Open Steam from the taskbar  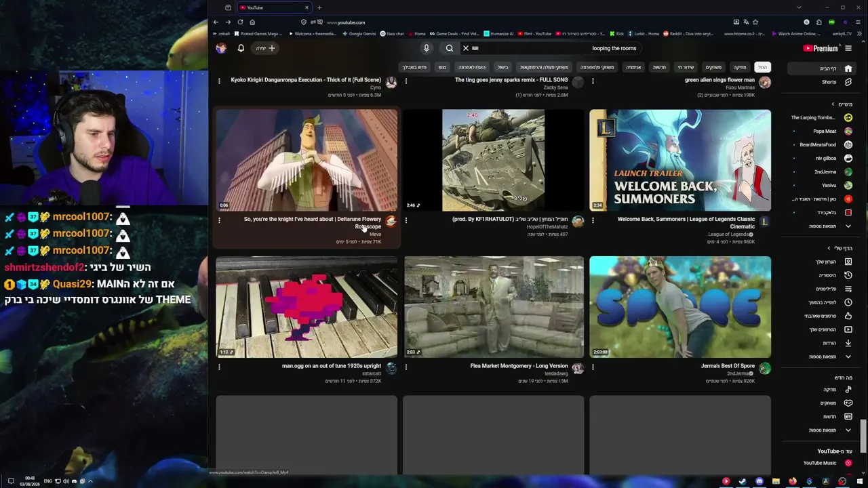pyautogui.click(x=743, y=481)
